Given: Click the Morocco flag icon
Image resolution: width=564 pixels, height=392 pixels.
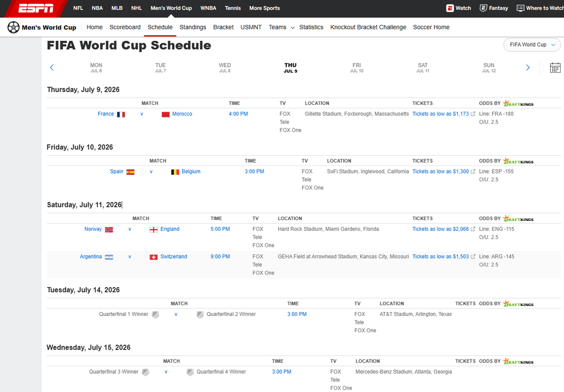Looking at the screenshot, I should (x=165, y=114).
